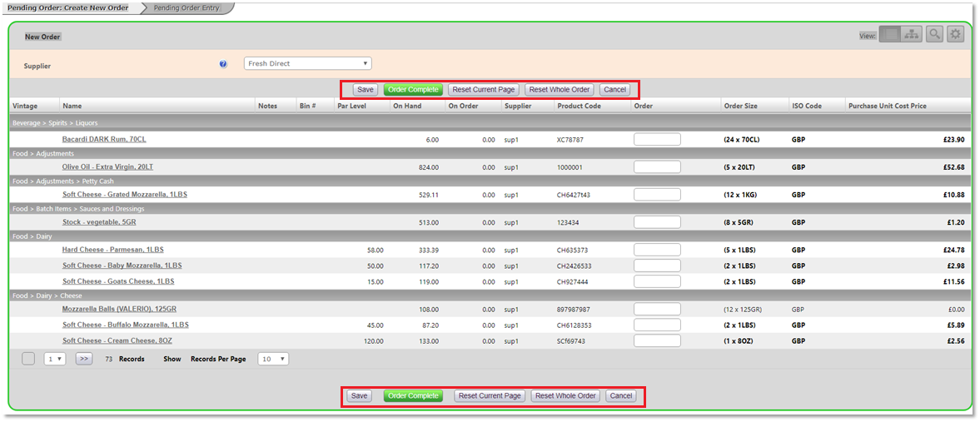Open the Bacardi DARK Rum, 70CL link
Screen dimensions: 980x422
coord(104,140)
